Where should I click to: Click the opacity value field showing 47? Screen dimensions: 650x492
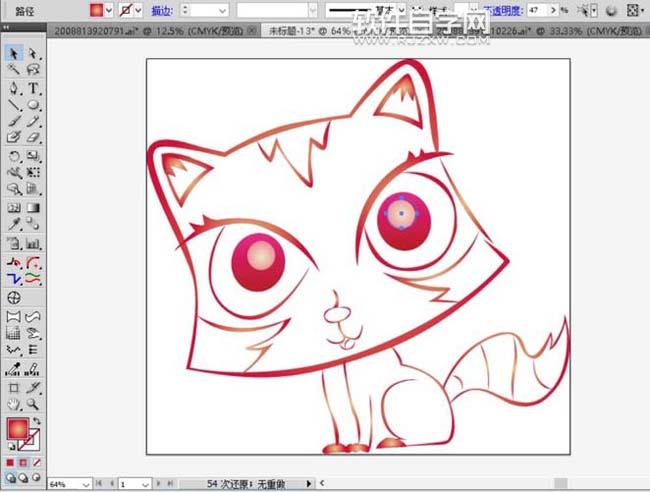pyautogui.click(x=538, y=10)
